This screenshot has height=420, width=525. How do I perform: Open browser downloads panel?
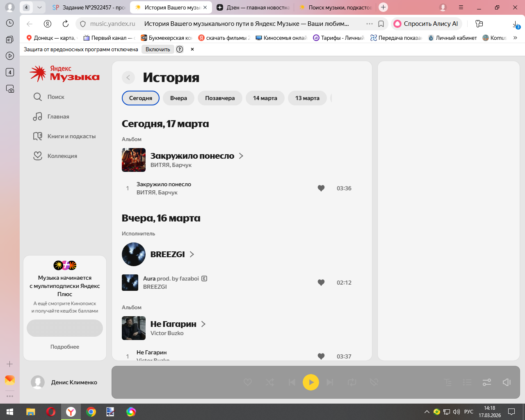click(x=516, y=24)
